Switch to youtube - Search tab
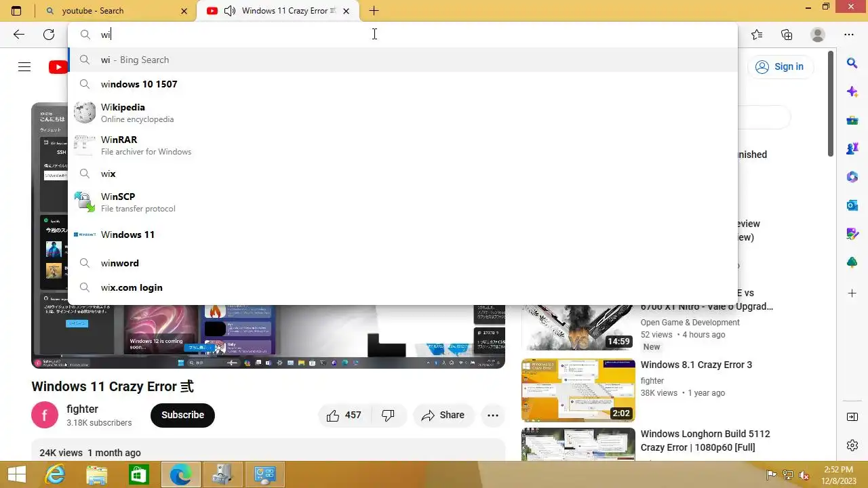868x488 pixels. [115, 11]
